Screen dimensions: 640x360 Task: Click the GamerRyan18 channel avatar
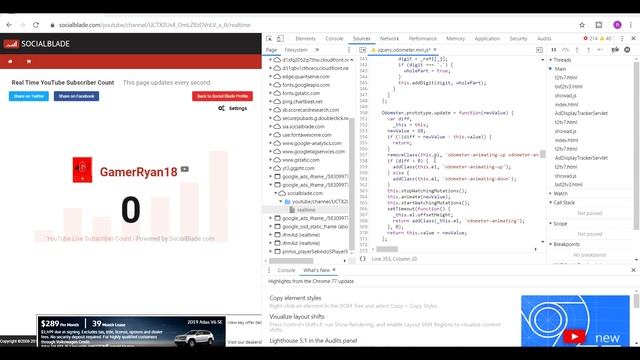point(82,169)
